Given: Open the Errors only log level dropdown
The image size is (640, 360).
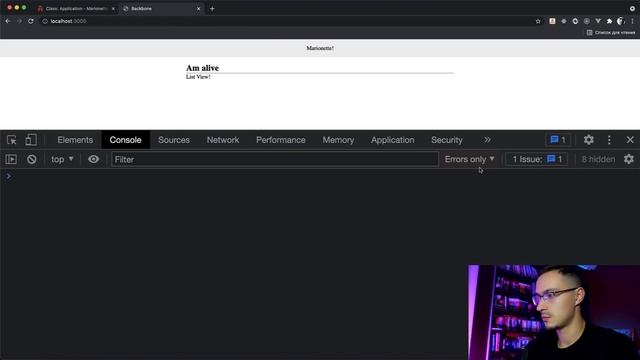Looking at the screenshot, I should [469, 159].
